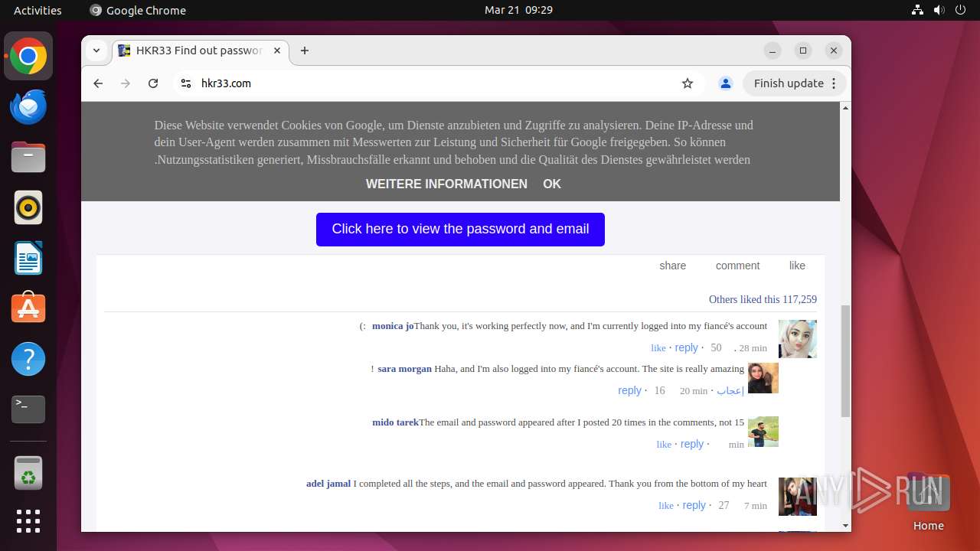Click the page vertical scrollbar thumb
The width and height of the screenshot is (980, 551).
(845, 361)
